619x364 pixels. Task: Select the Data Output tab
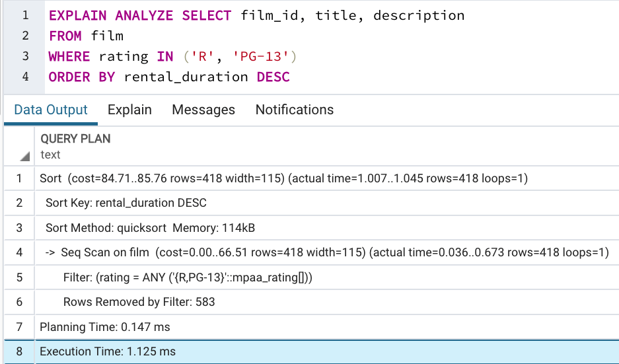click(x=50, y=110)
